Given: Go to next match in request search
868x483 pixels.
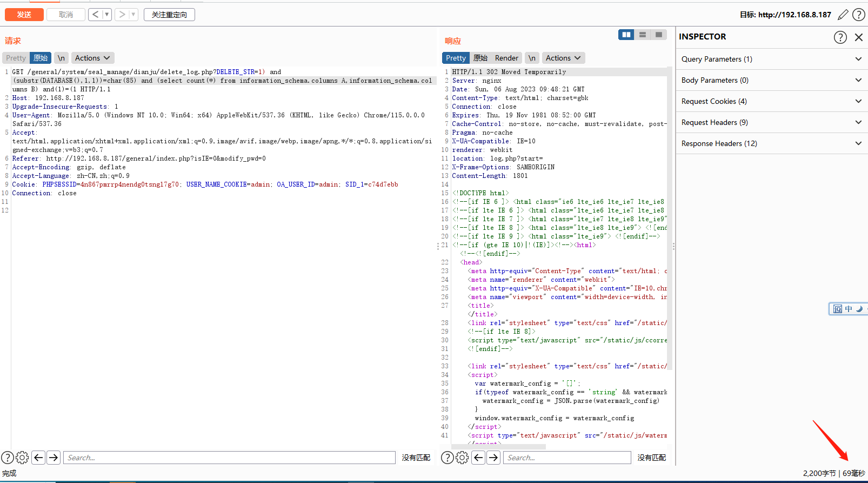Looking at the screenshot, I should click(54, 458).
